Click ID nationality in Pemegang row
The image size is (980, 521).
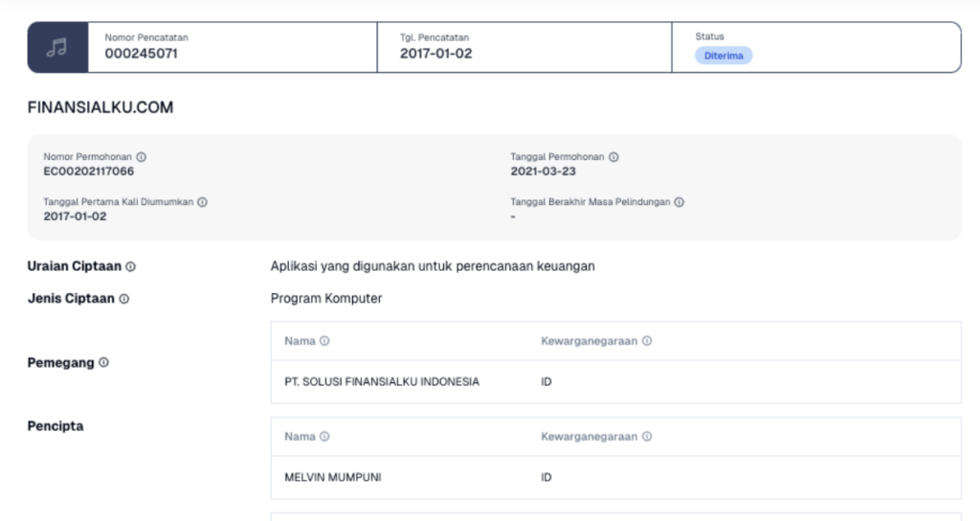[x=546, y=381]
